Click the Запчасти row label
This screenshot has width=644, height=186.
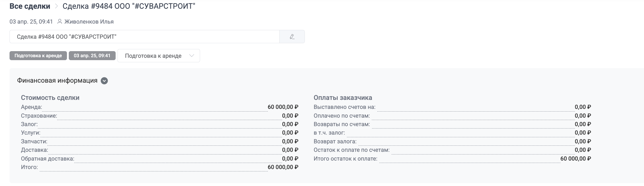point(34,141)
